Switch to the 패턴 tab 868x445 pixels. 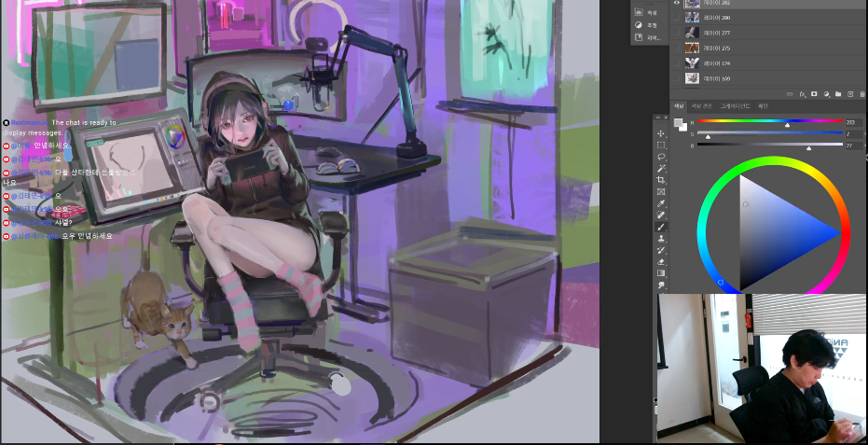point(763,105)
